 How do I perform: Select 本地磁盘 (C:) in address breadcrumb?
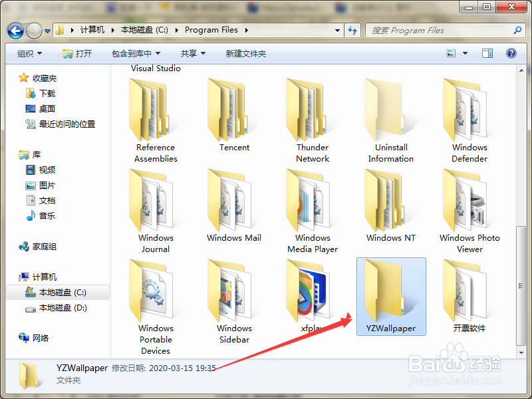point(144,30)
